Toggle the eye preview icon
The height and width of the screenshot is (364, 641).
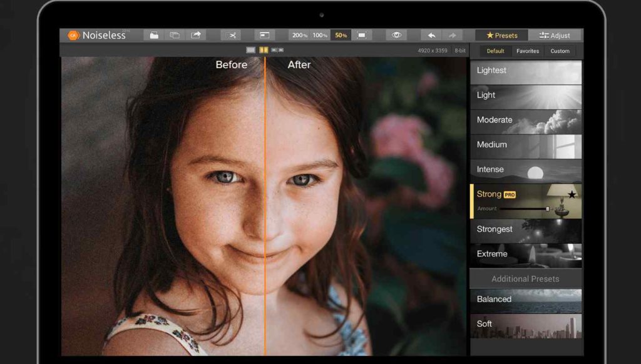(396, 35)
